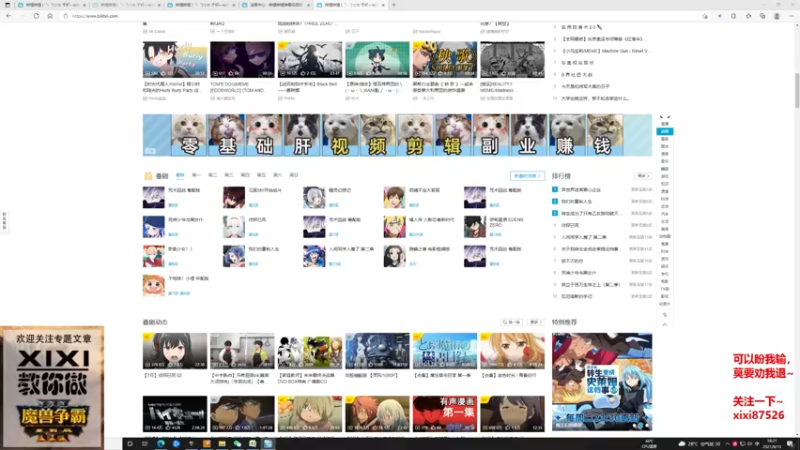Switch to the 消费中心 browser tab
This screenshot has width=800, height=450.
click(276, 5)
